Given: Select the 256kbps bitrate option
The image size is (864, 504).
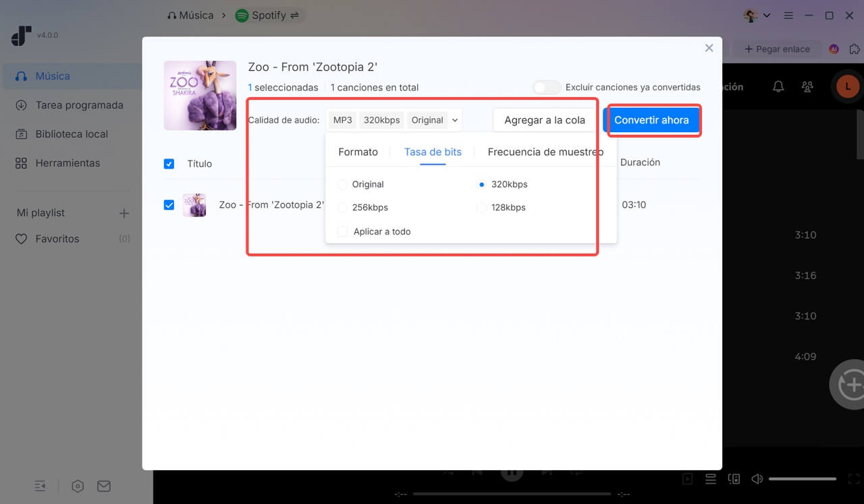Looking at the screenshot, I should point(343,208).
